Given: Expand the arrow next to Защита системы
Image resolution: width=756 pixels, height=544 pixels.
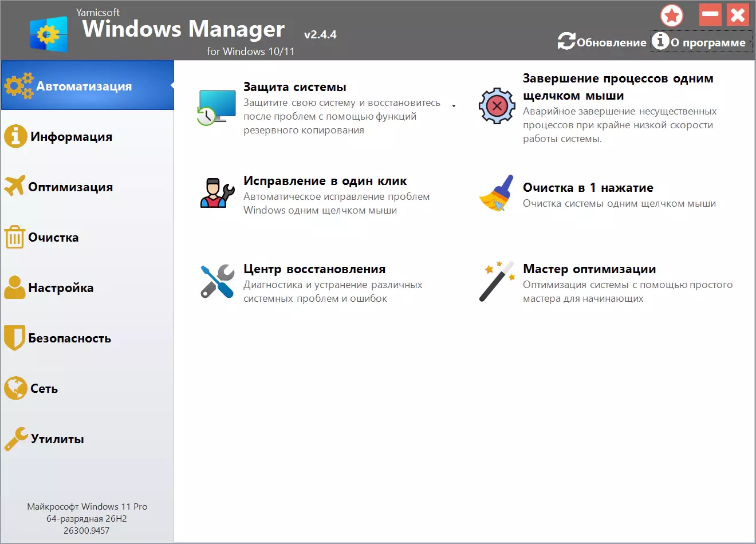Looking at the screenshot, I should (454, 107).
